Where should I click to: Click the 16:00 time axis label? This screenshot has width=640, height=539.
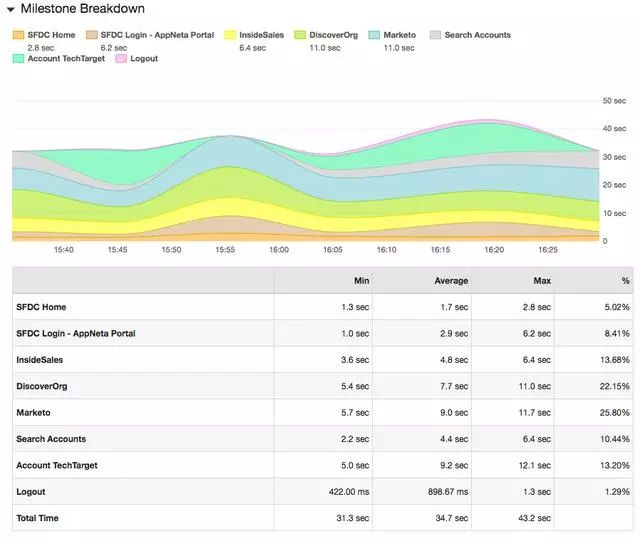[x=279, y=250]
